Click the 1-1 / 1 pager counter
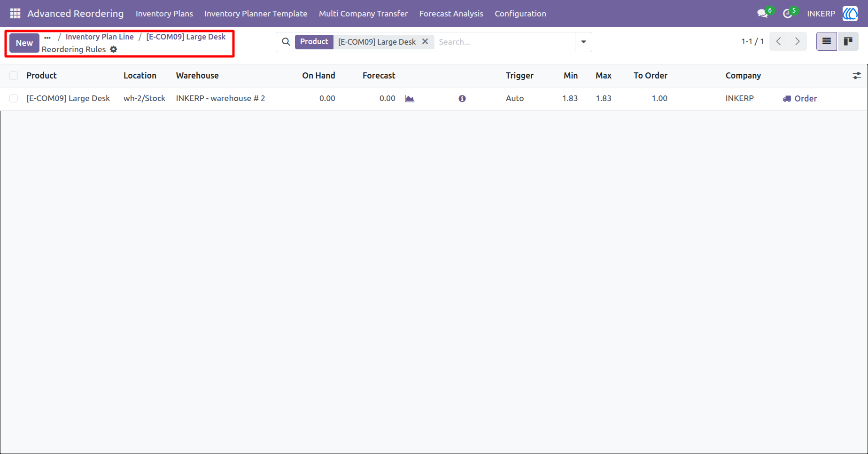 752,41
